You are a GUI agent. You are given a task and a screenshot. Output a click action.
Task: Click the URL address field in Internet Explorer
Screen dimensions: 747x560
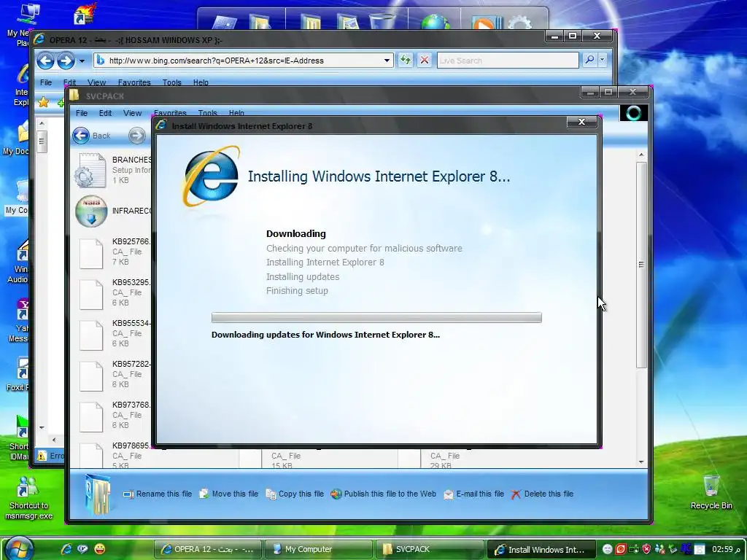243,61
